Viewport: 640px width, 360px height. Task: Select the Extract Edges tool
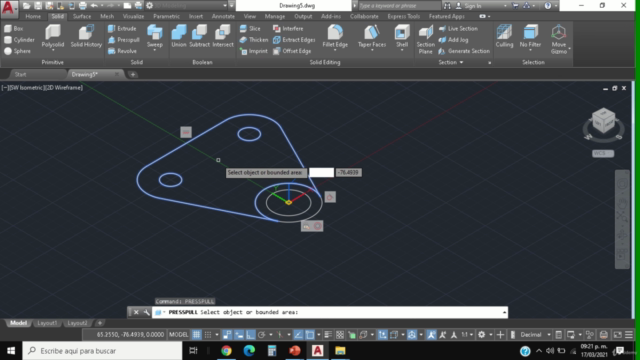pos(294,40)
